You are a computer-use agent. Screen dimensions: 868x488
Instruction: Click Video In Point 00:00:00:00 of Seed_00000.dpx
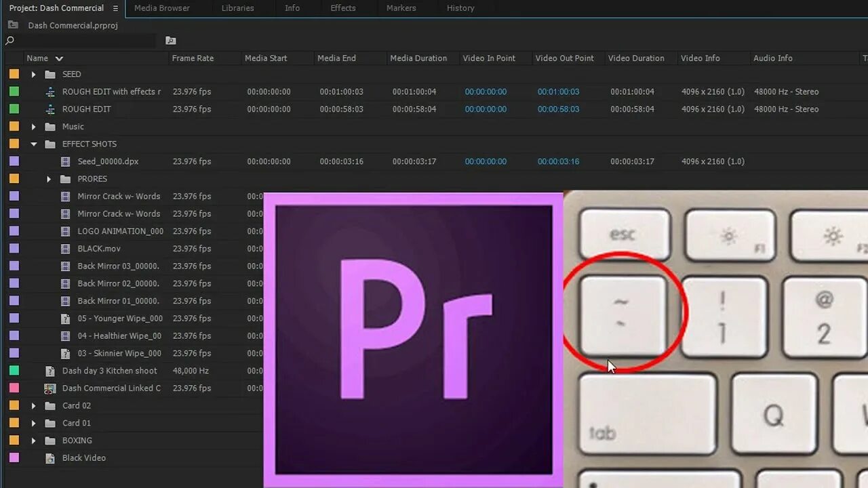[486, 161]
